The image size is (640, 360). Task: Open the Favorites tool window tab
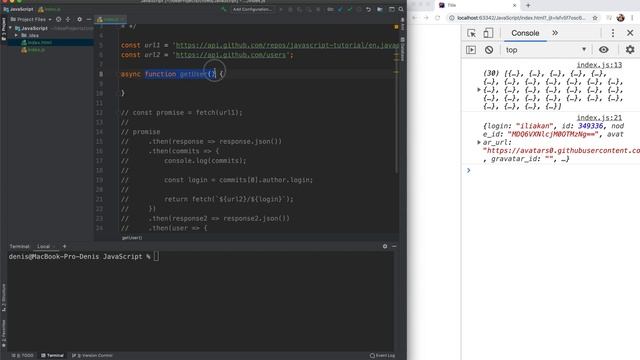[4, 333]
